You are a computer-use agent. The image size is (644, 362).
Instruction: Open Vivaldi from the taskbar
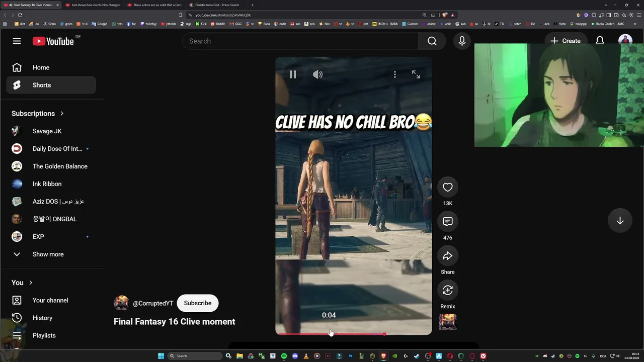click(483, 356)
